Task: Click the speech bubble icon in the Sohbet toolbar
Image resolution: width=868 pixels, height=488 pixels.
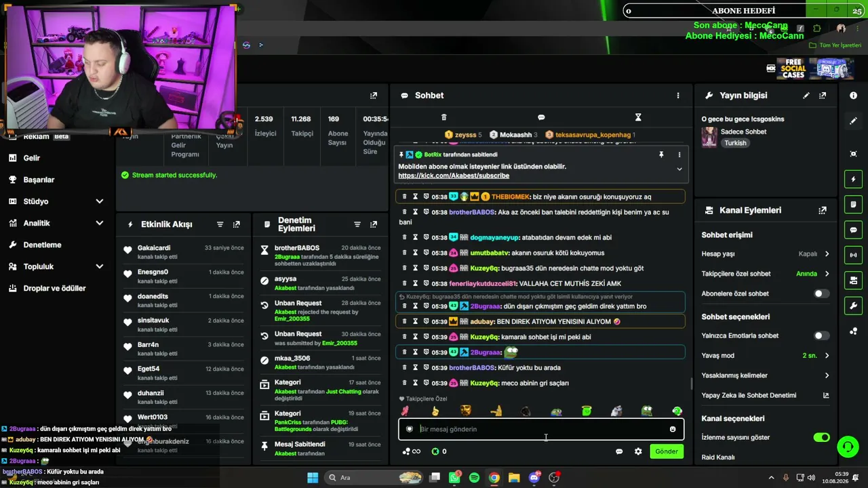Action: 541,117
